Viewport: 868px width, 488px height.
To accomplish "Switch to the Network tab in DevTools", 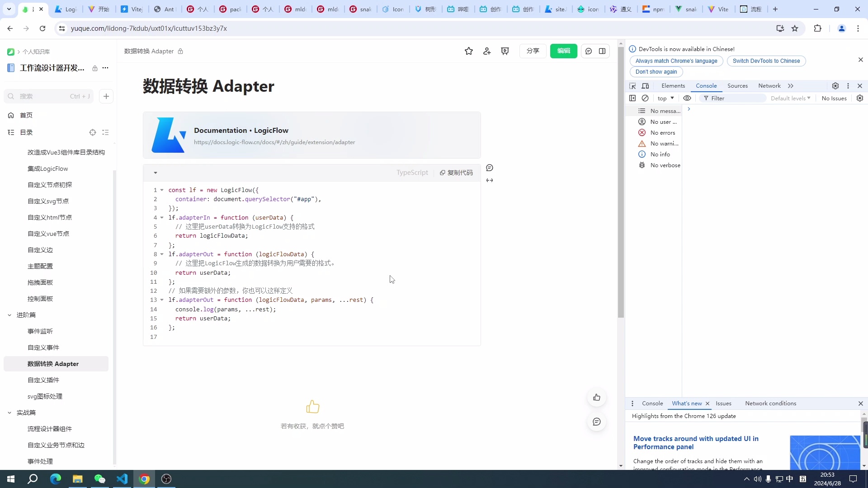I will point(769,86).
